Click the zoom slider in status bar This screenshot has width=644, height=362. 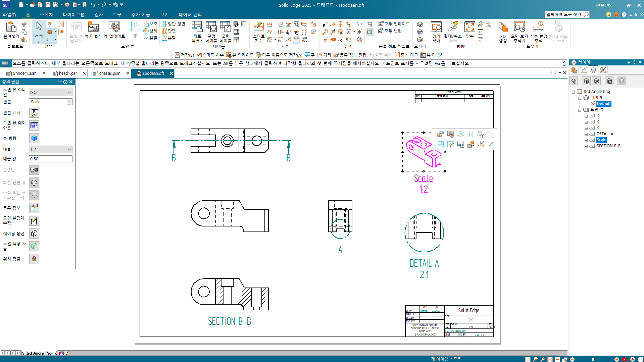[593, 359]
